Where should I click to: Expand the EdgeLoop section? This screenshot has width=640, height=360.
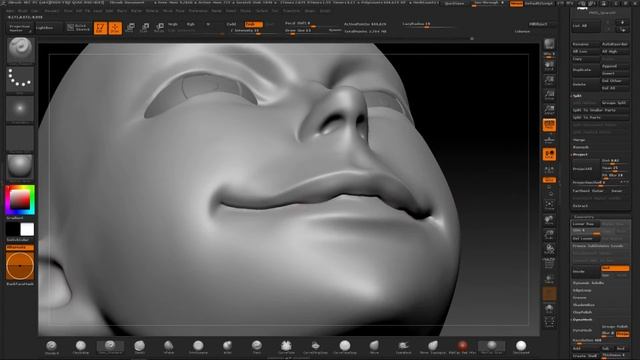point(582,290)
